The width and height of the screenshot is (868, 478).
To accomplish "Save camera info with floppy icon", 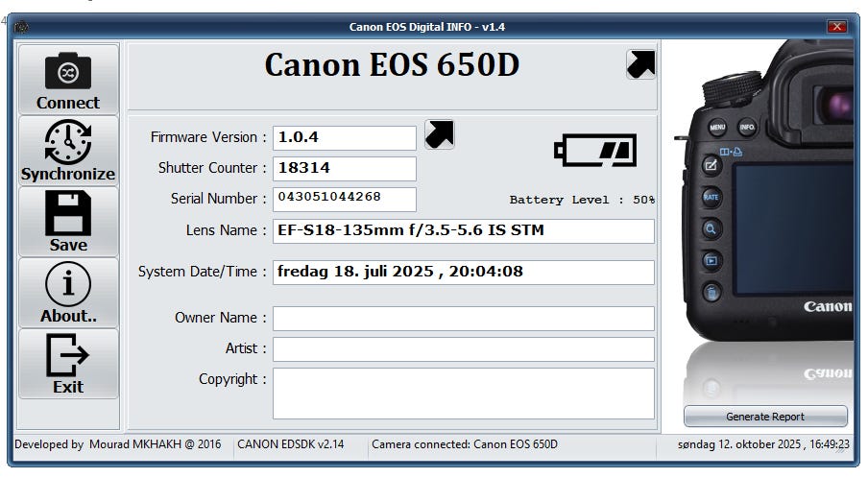I will coord(68,222).
